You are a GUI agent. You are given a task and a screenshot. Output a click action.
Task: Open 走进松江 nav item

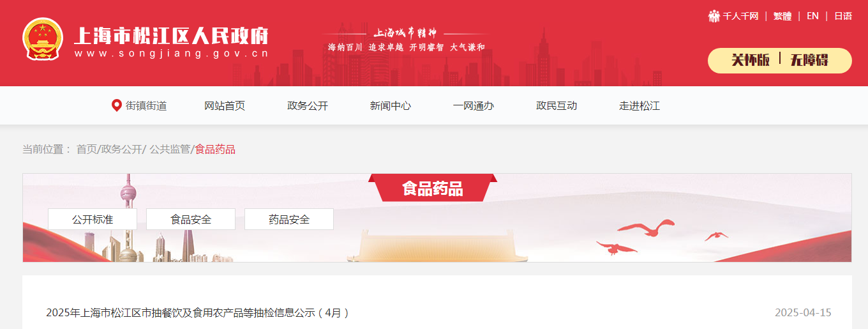click(x=640, y=106)
